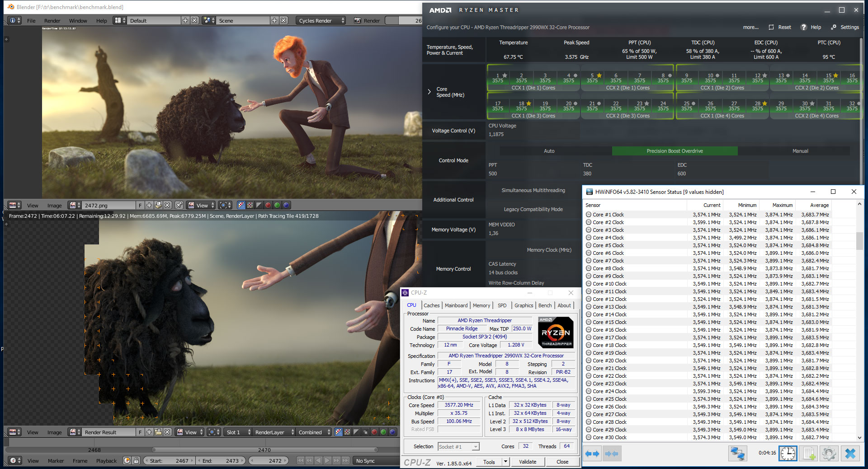Screen dimensions: 868x469
Task: Open Combined render pass dropdown
Action: click(x=314, y=432)
